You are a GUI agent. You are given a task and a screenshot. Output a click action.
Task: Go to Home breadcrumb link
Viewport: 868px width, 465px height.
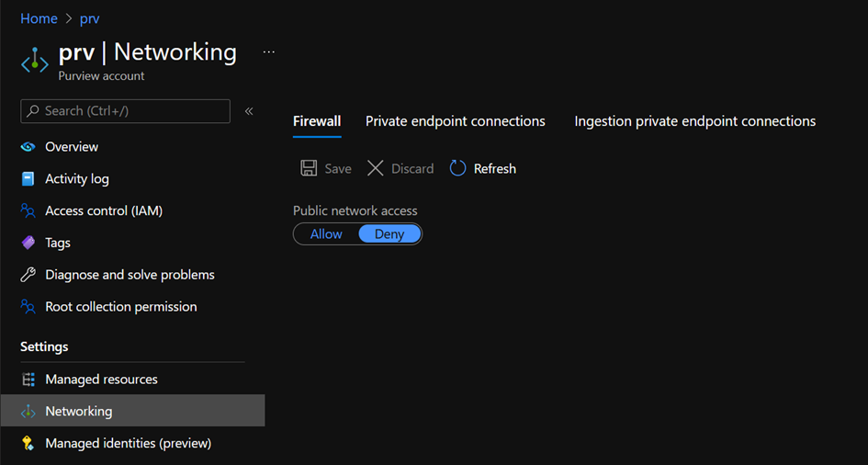pyautogui.click(x=39, y=18)
